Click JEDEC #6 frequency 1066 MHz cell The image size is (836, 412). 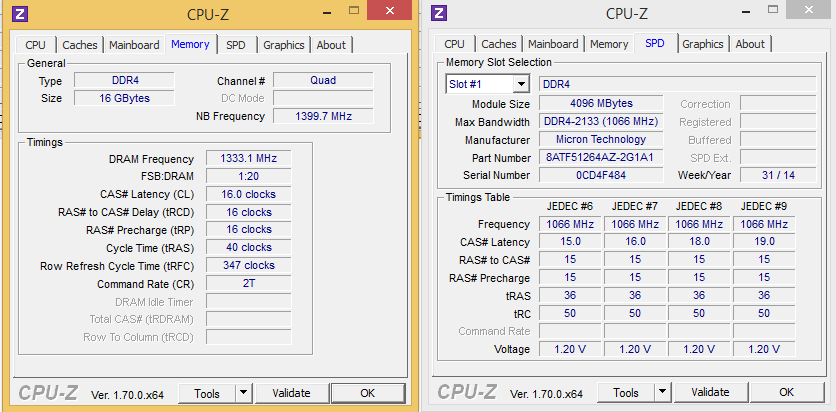pos(570,224)
